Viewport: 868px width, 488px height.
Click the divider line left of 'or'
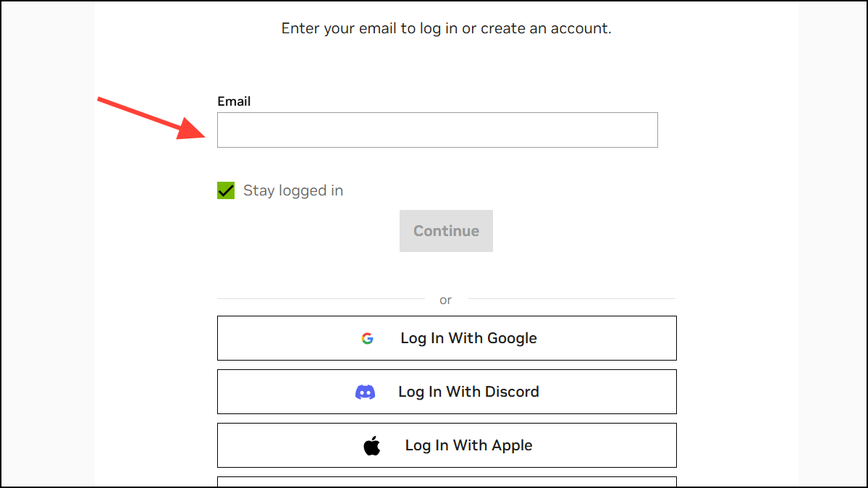coord(321,298)
